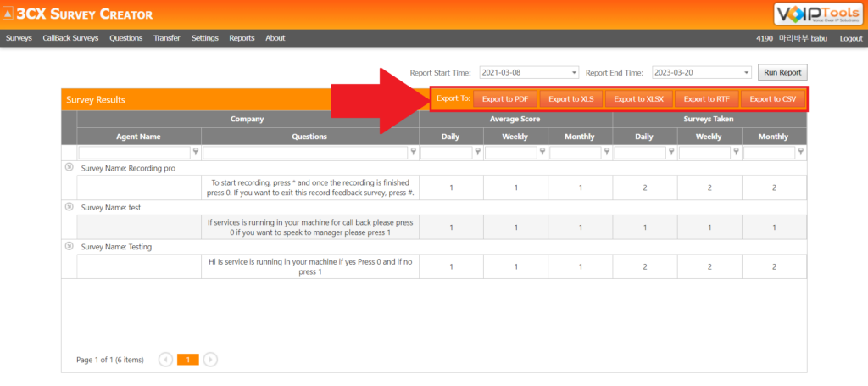
Task: Collapse the Survey Name: Testing group
Action: (x=69, y=246)
